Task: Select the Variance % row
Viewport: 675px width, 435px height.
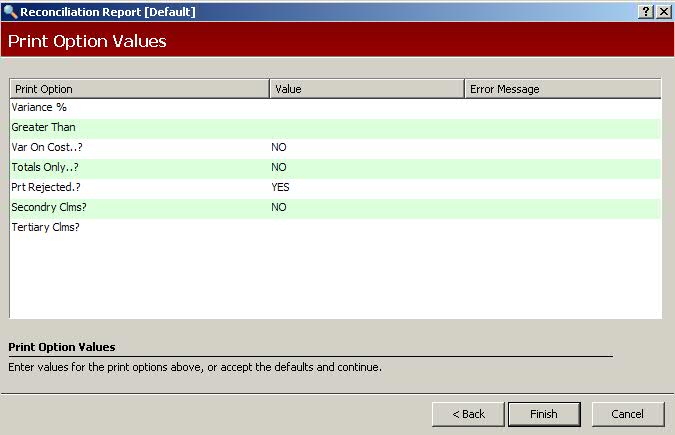Action: [39, 107]
